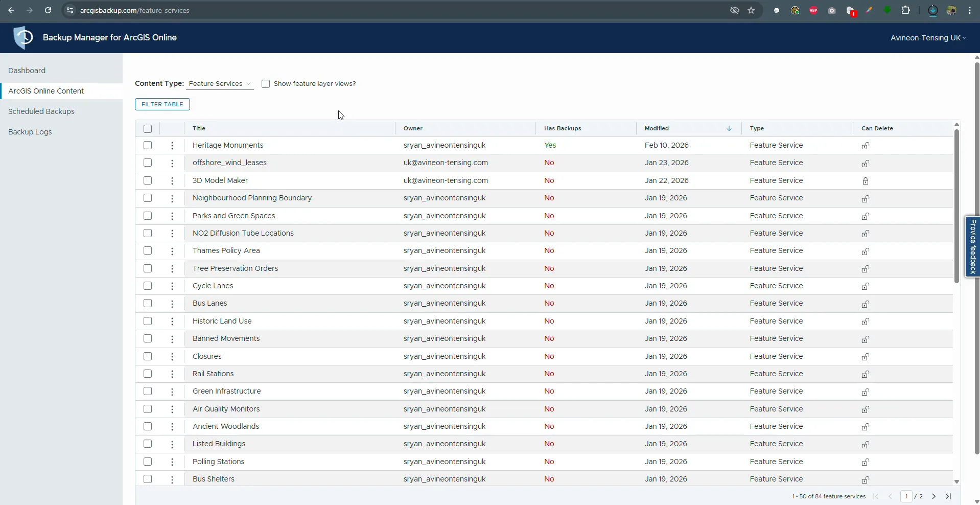Screen dimensions: 980x505
Task: Bookmark page with star icon
Action: tap(751, 10)
